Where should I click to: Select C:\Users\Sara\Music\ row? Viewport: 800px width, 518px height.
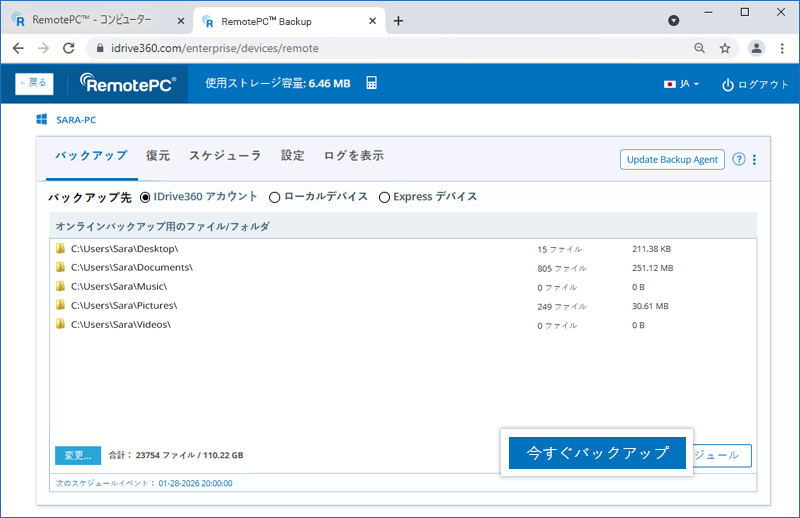(x=403, y=286)
